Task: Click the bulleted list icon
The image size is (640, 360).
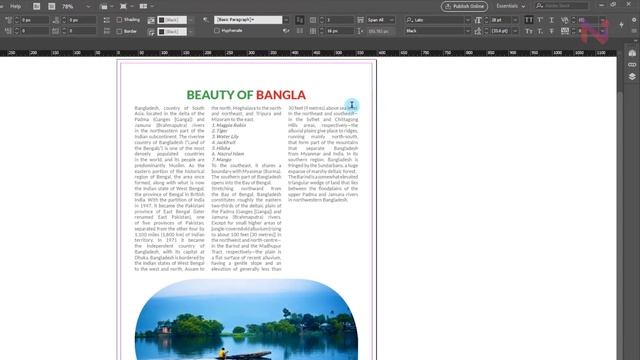Action: coord(107,20)
